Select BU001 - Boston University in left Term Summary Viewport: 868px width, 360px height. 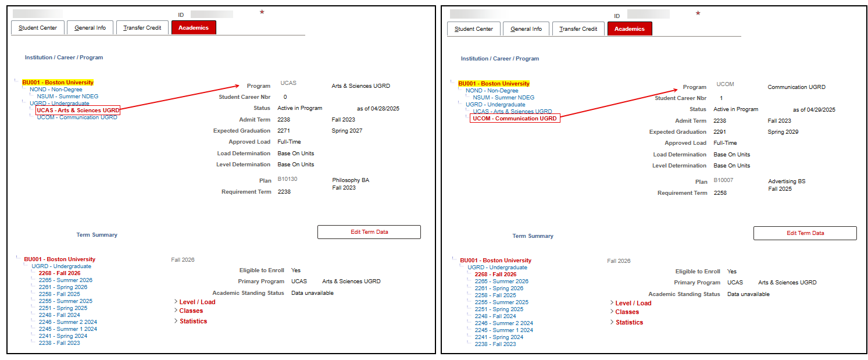[59, 259]
